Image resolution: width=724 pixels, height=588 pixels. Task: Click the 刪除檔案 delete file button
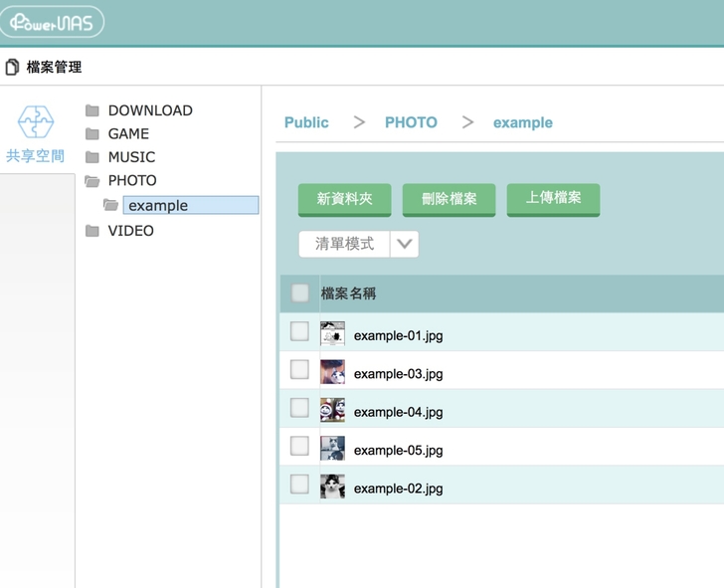pos(449,199)
